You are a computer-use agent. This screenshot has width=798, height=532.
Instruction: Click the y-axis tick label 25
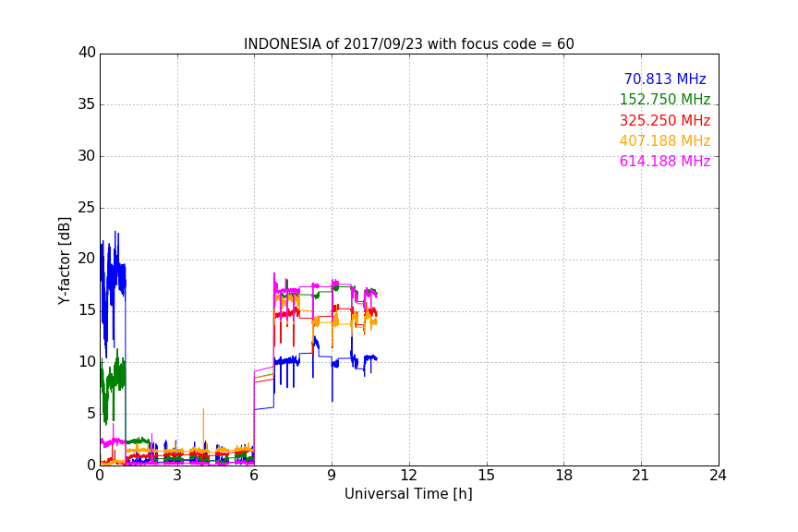[x=87, y=208]
